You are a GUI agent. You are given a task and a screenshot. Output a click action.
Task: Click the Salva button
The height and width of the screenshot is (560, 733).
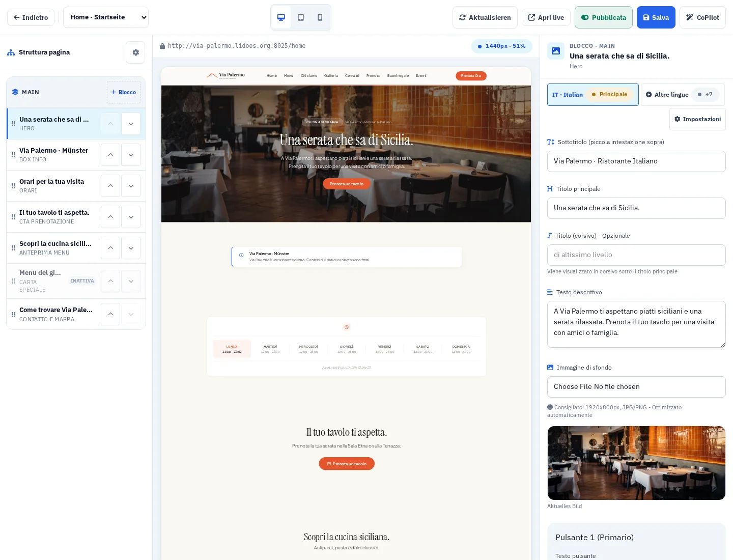656,17
